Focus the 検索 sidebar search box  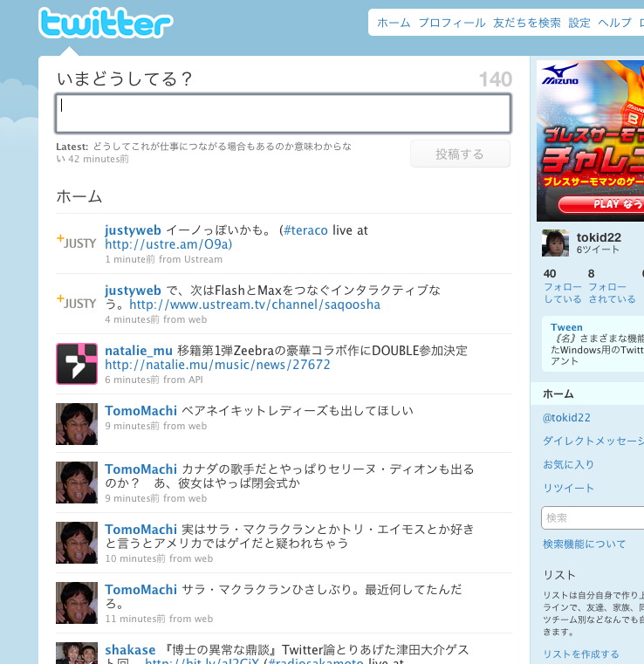click(593, 517)
